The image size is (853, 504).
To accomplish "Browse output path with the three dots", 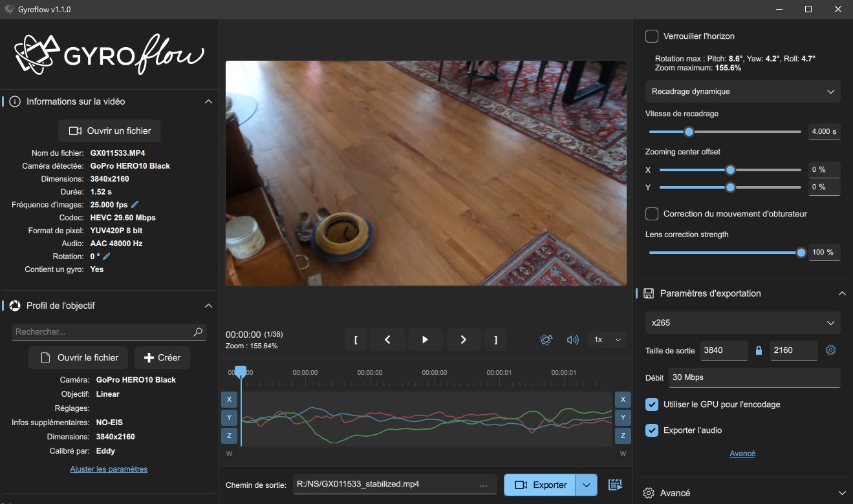I will pos(484,485).
